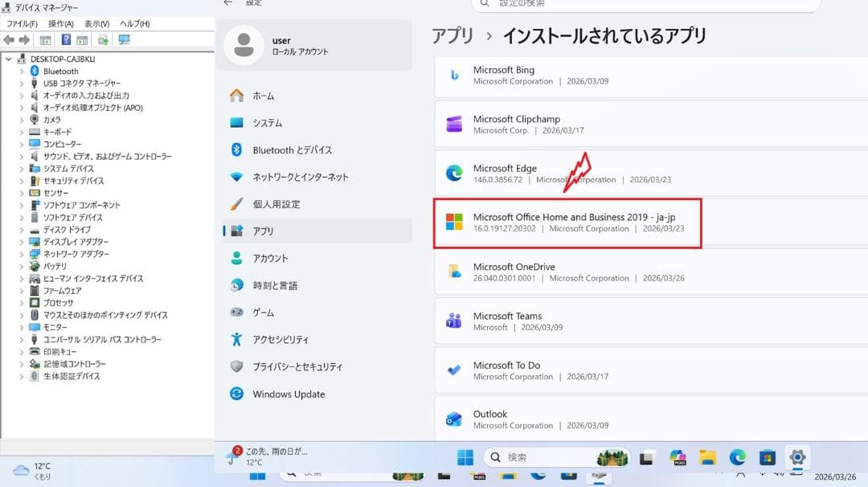The height and width of the screenshot is (487, 868).
Task: Click the taskbar 検索 search box
Action: pos(558,458)
